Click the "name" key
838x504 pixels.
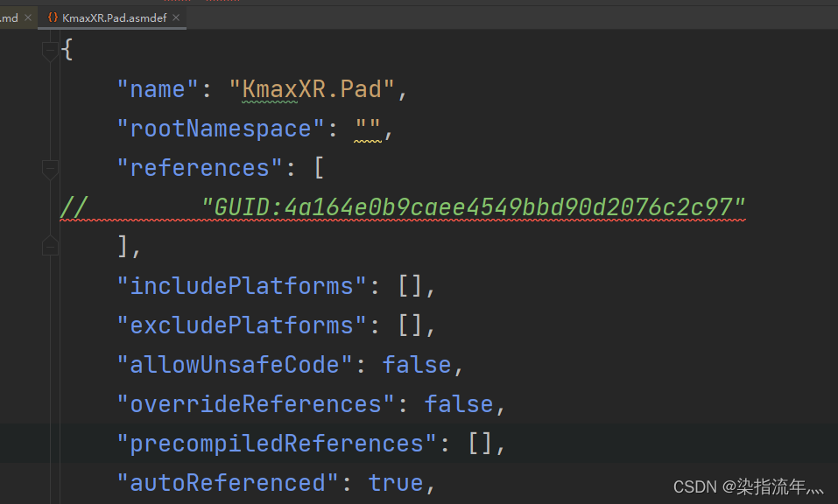(158, 89)
